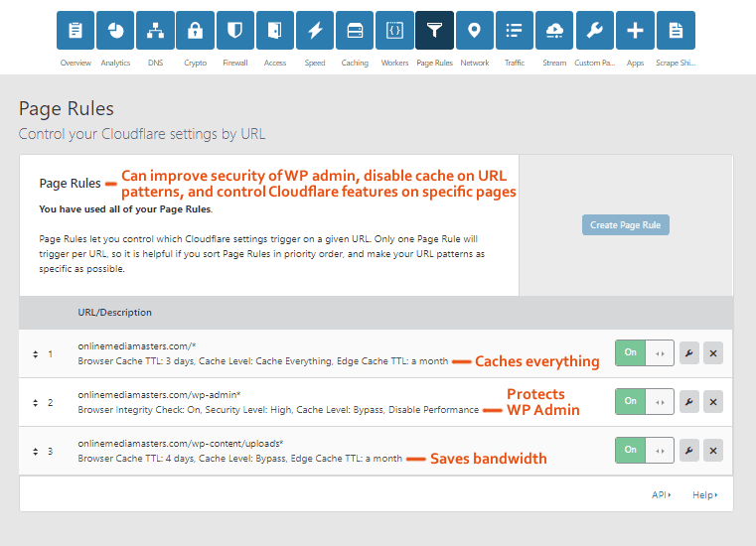Open the Firewall shield icon
Screen dimensions: 756x546
pos(235,31)
